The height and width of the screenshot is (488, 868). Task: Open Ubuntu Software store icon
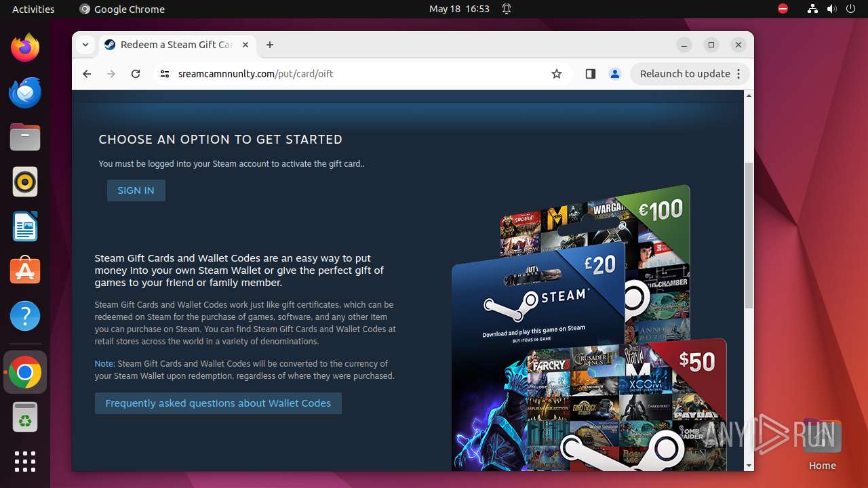coord(25,271)
